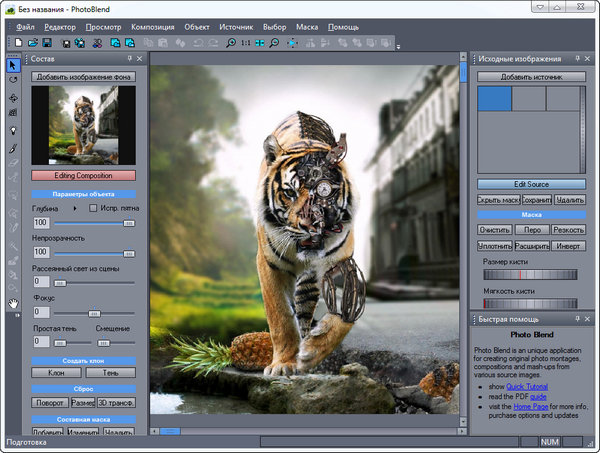This screenshot has width=600, height=453.
Task: Open the Композиция menu
Action: (153, 25)
